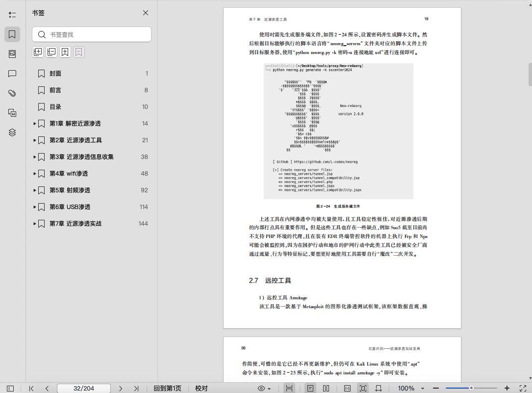Close the bookmark panel

[x=146, y=13]
